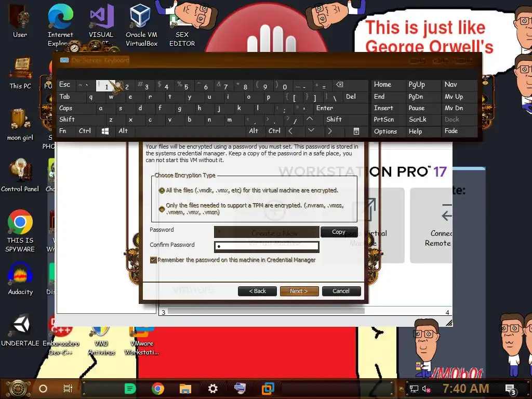Open Task View on the taskbar
The image size is (532, 399).
click(68, 389)
